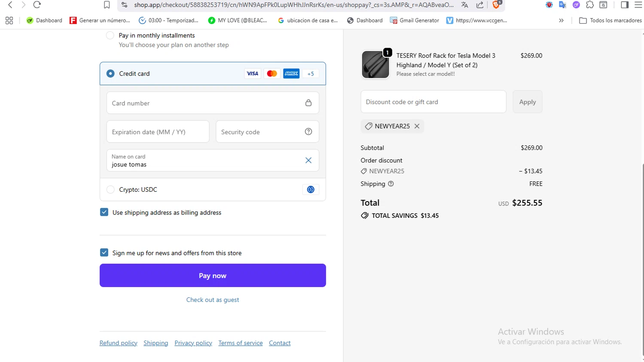Viewport: 644px width, 362px height.
Task: Open the browser main menu
Action: point(638,5)
